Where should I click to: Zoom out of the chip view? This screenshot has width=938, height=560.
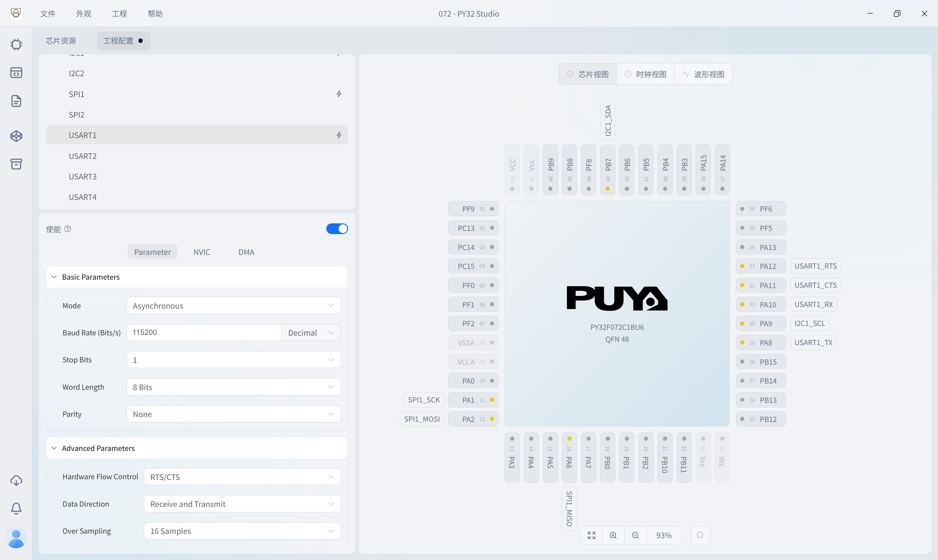[635, 535]
